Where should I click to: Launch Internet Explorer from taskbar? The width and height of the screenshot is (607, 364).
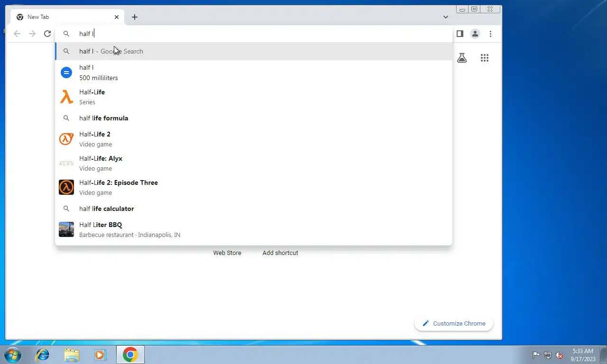[x=43, y=355]
